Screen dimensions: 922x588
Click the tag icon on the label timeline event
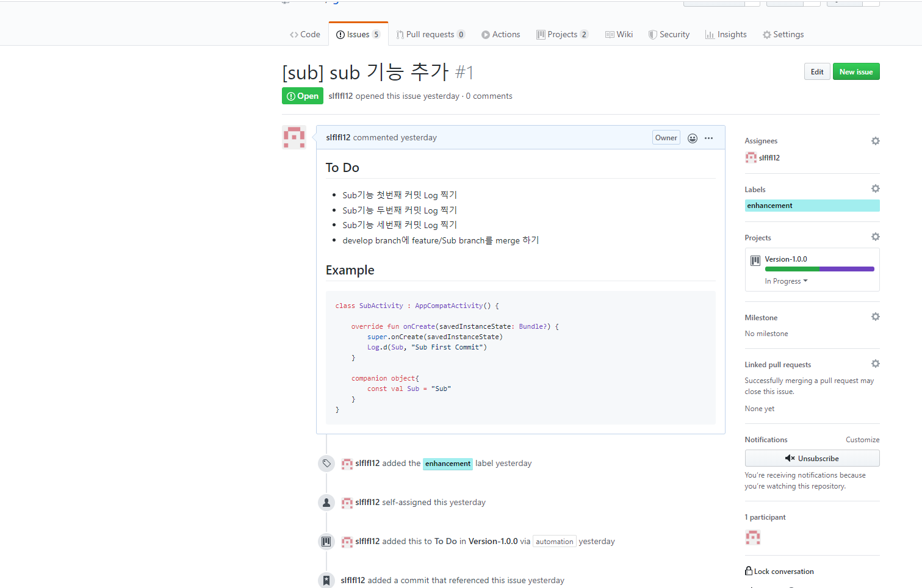tap(326, 464)
